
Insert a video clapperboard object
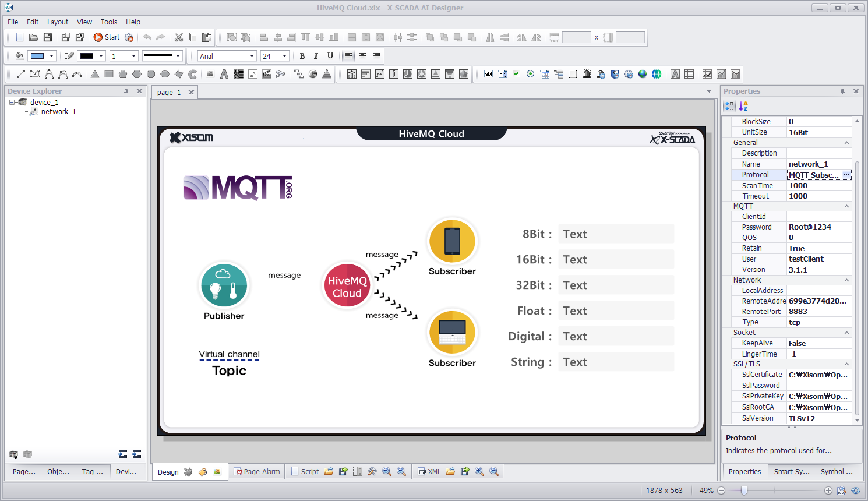(267, 74)
